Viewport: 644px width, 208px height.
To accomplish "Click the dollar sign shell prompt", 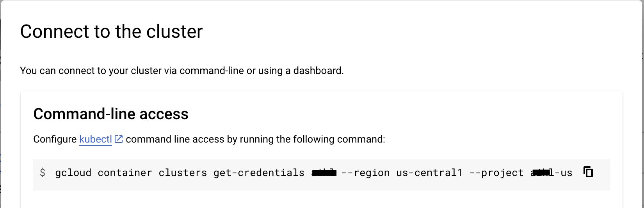I will (x=43, y=173).
